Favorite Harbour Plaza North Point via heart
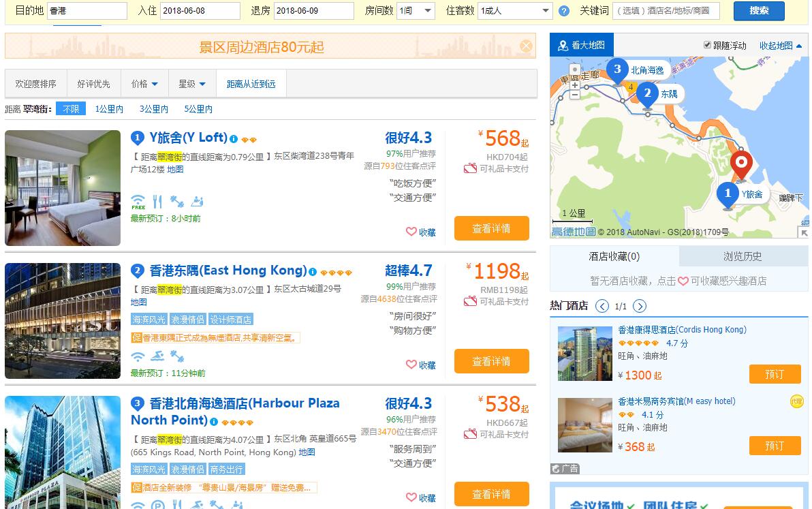 point(411,497)
